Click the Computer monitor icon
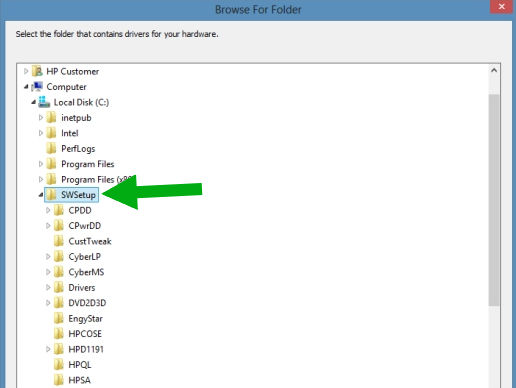The height and width of the screenshot is (388, 516). (37, 87)
